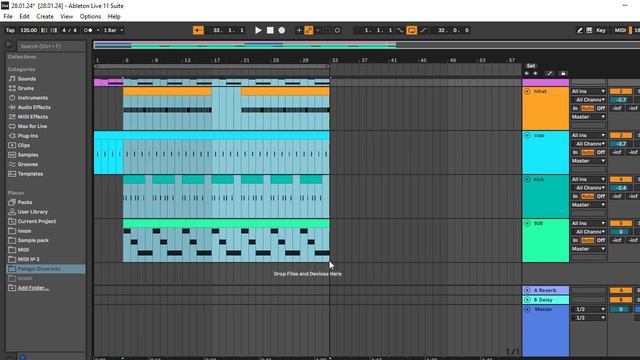
Task: Open the Help menu
Action: coord(114,16)
